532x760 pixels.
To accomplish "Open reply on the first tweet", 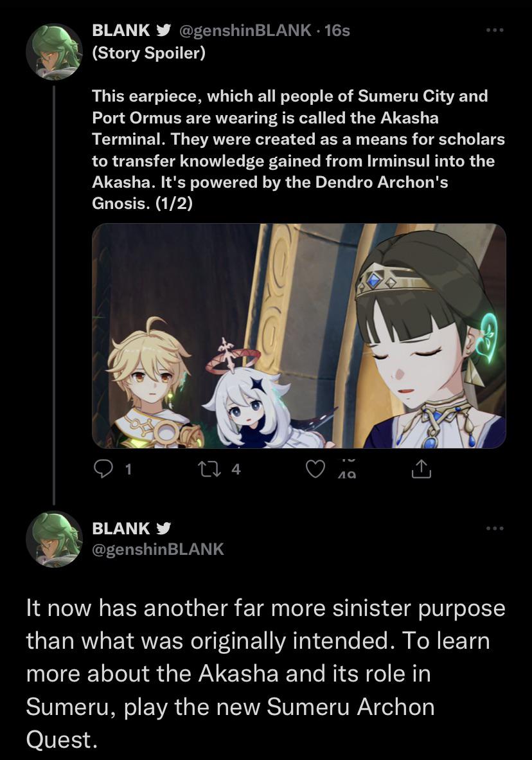I will coord(103,469).
